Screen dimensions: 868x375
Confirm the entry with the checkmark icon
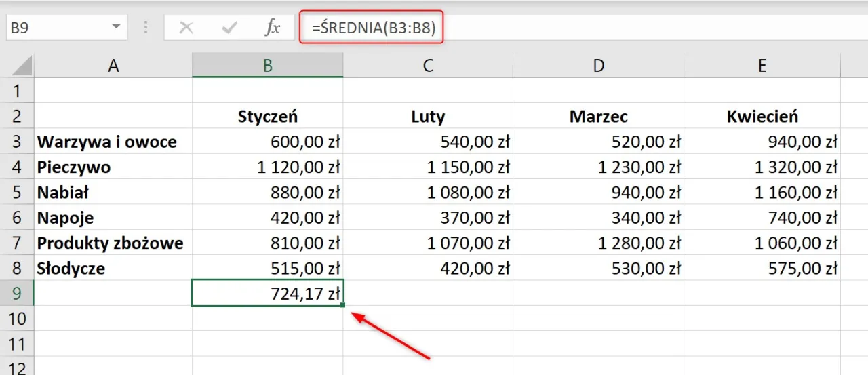tap(230, 28)
